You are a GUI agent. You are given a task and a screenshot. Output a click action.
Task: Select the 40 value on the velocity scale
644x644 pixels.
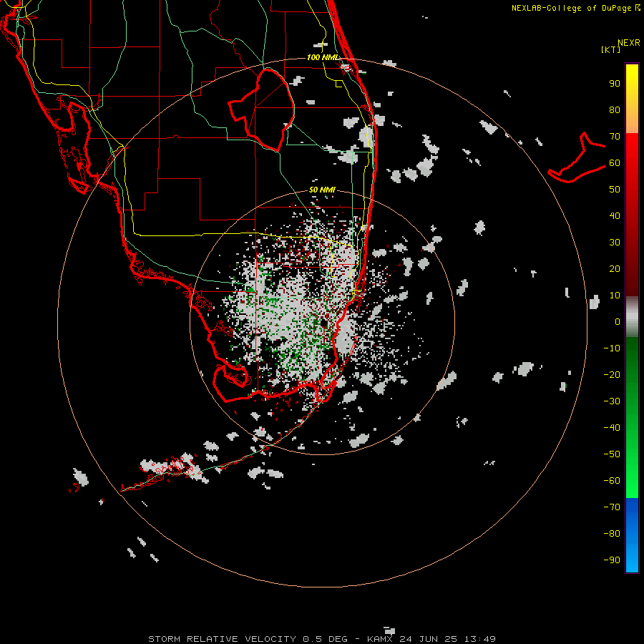click(x=615, y=216)
